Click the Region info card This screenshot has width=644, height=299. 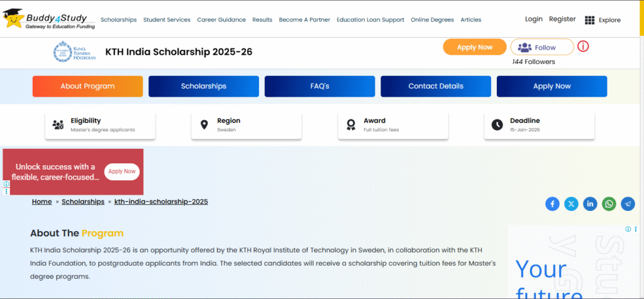coord(247,125)
